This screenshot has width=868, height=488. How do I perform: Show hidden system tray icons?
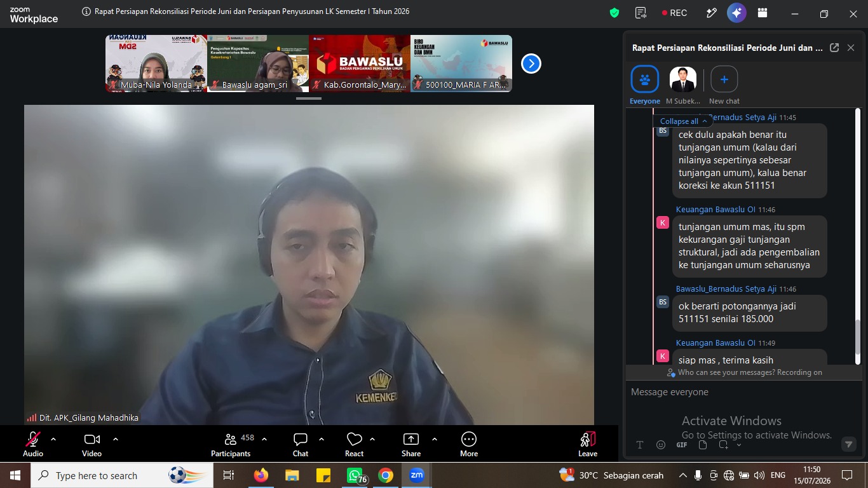[683, 475]
